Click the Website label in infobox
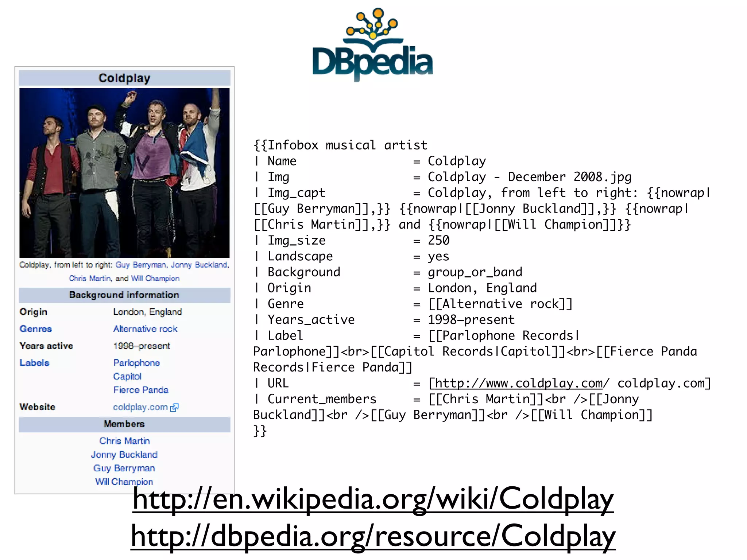The height and width of the screenshot is (560, 747). point(38,407)
